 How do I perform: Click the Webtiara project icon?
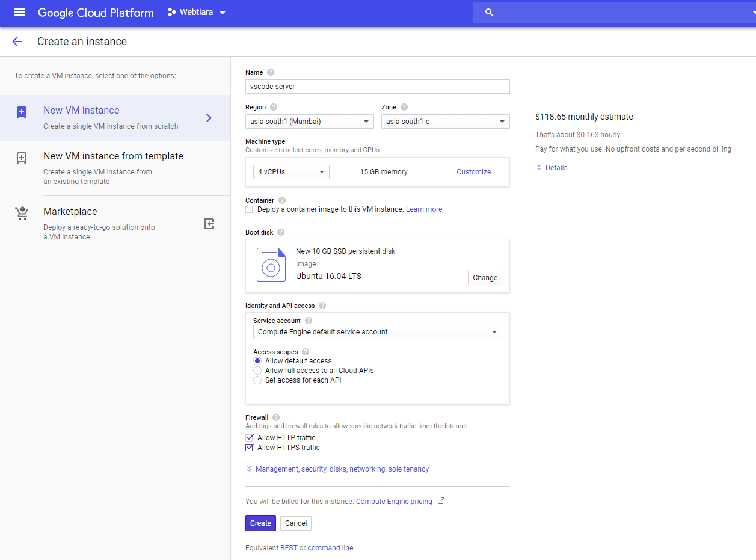tap(171, 12)
